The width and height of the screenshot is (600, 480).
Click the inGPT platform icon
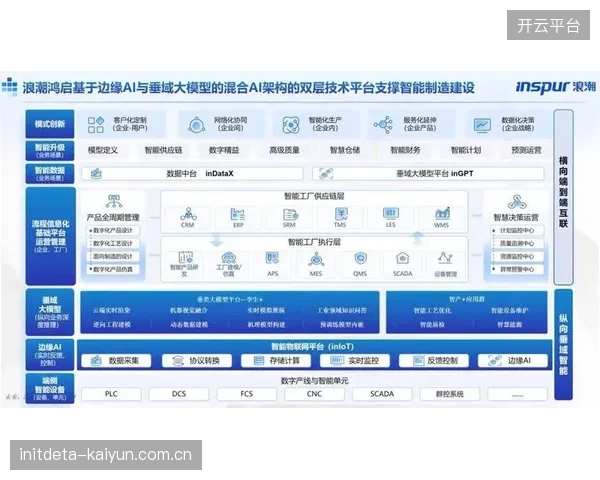click(326, 174)
